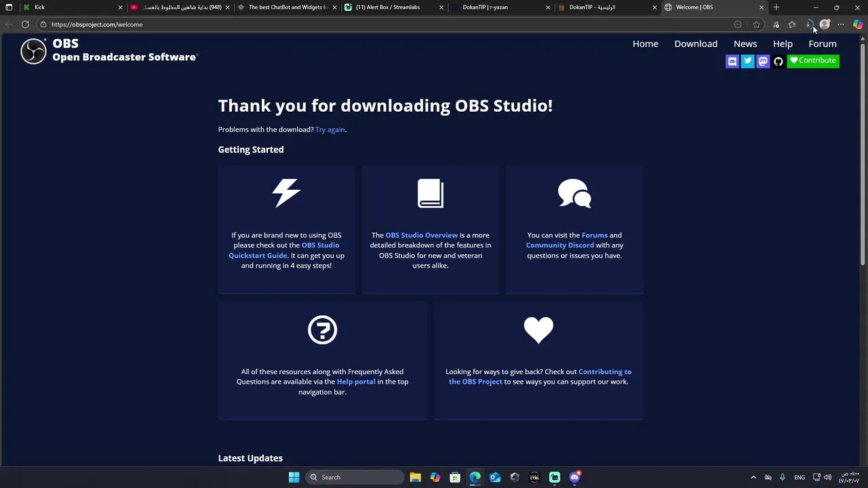View site information lock icon
This screenshot has height=488, width=868.
[x=43, y=24]
